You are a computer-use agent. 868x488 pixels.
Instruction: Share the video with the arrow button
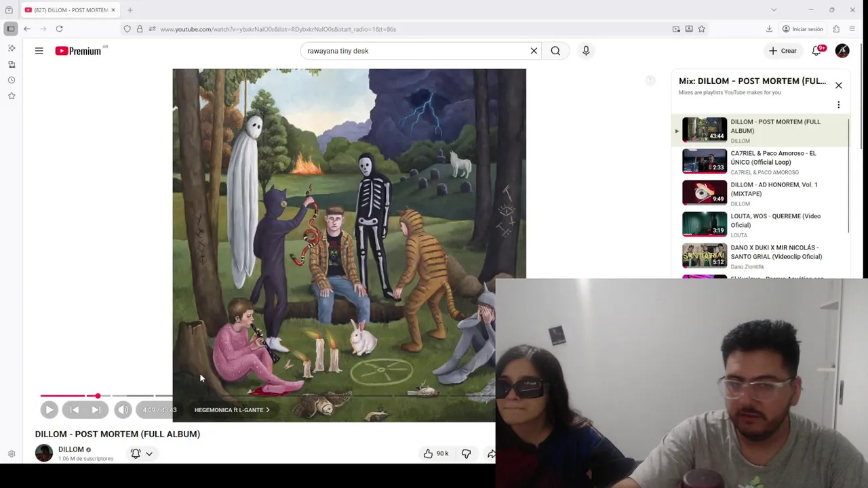tap(490, 453)
